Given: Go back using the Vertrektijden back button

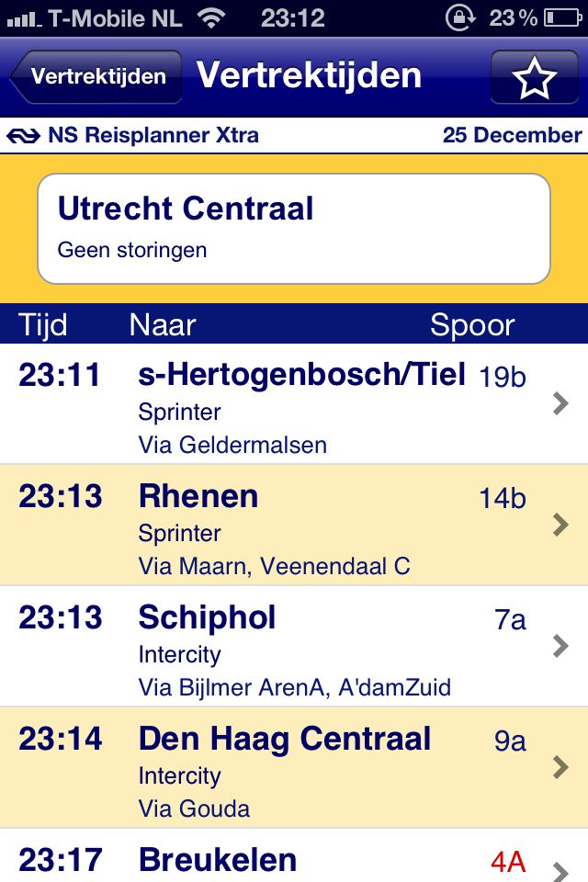Looking at the screenshot, I should tap(96, 77).
